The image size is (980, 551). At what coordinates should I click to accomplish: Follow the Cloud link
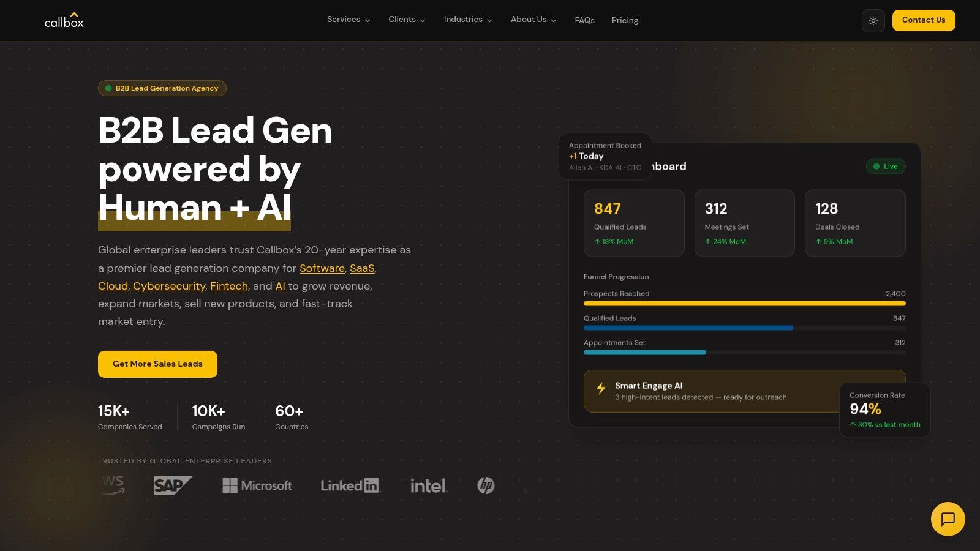pos(113,286)
